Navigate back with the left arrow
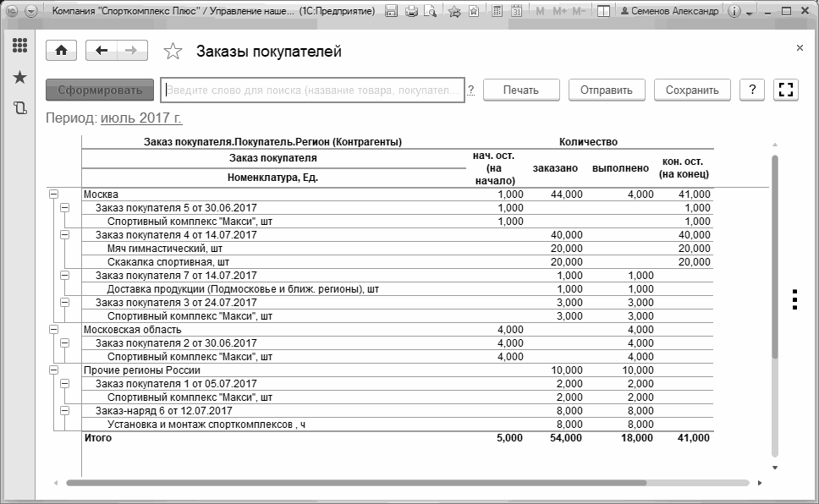The image size is (819, 504). click(x=102, y=51)
